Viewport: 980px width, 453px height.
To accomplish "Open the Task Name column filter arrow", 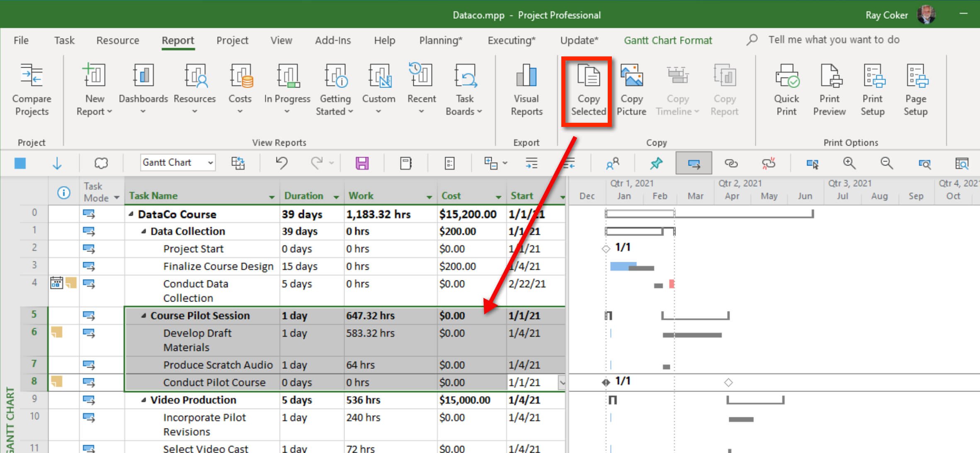I will 272,197.
